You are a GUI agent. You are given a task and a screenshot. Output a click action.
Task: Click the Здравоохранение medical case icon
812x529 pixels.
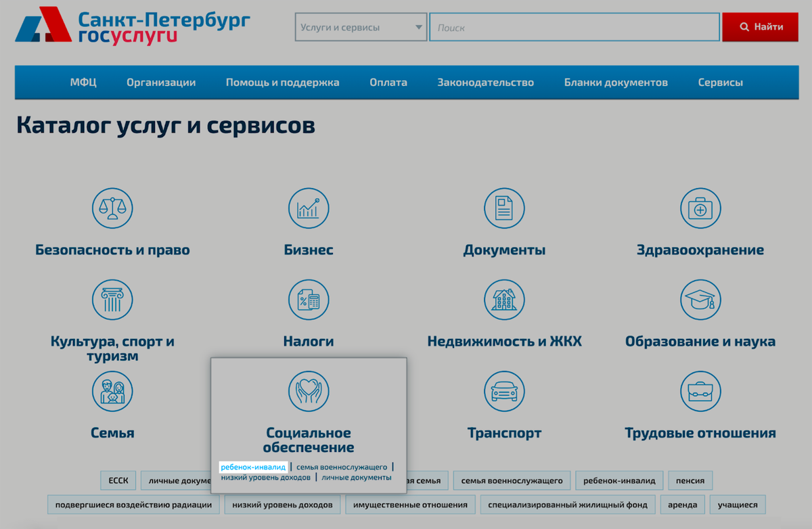700,208
